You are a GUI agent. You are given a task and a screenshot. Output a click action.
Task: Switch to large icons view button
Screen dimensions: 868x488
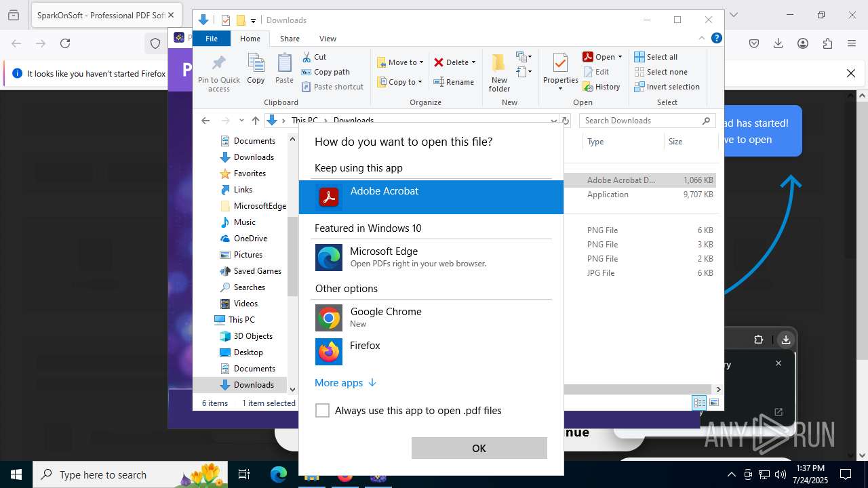click(x=713, y=403)
